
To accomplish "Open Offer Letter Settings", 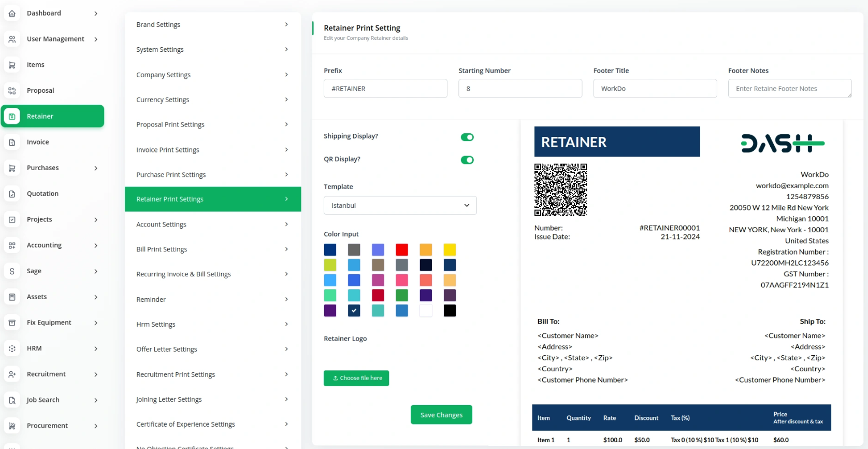I will (213, 349).
